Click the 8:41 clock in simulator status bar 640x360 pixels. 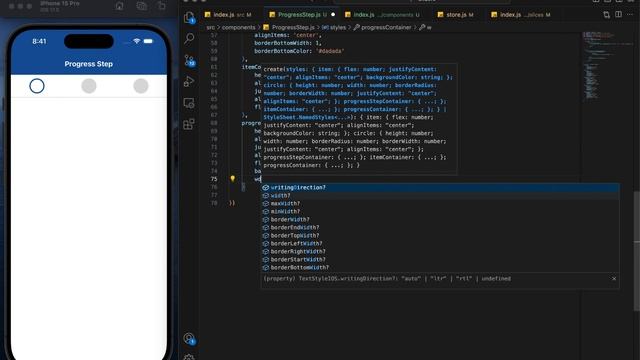39,41
